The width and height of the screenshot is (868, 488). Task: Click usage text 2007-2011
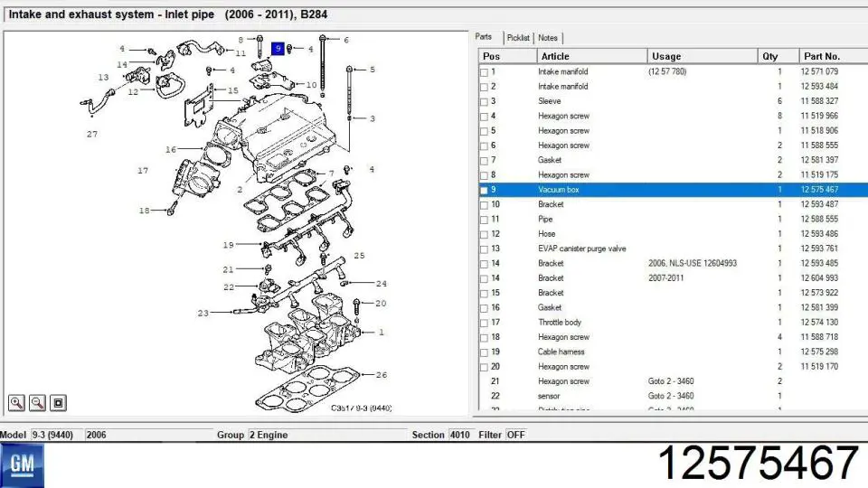tap(666, 277)
